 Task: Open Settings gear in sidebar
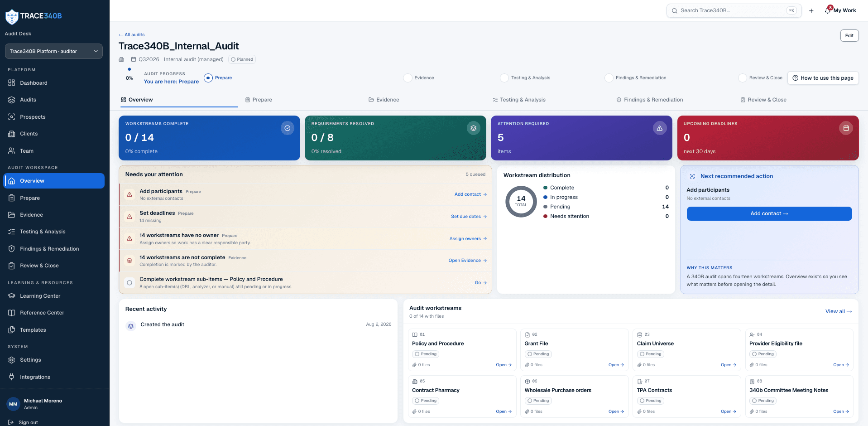tap(12, 360)
